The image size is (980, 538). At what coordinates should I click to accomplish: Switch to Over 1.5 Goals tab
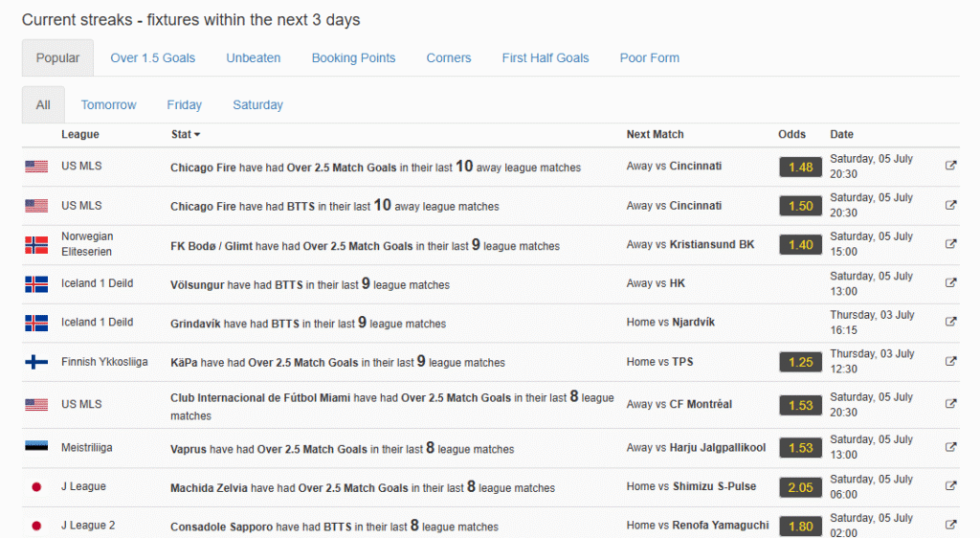(x=152, y=58)
